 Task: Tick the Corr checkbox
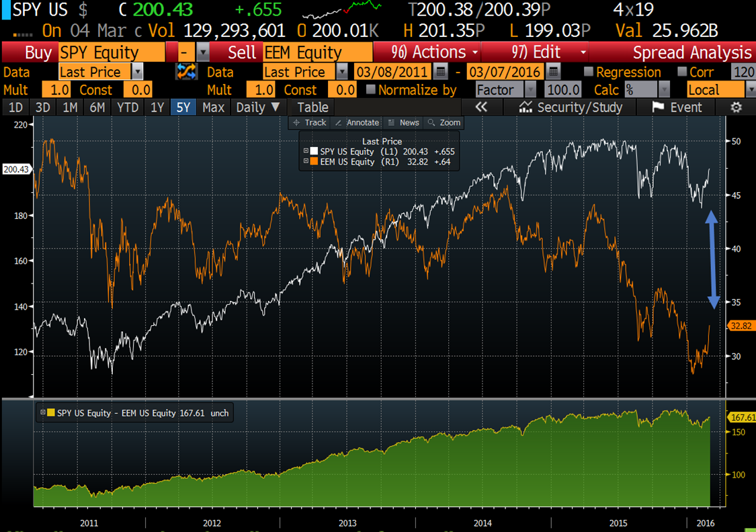tap(682, 72)
